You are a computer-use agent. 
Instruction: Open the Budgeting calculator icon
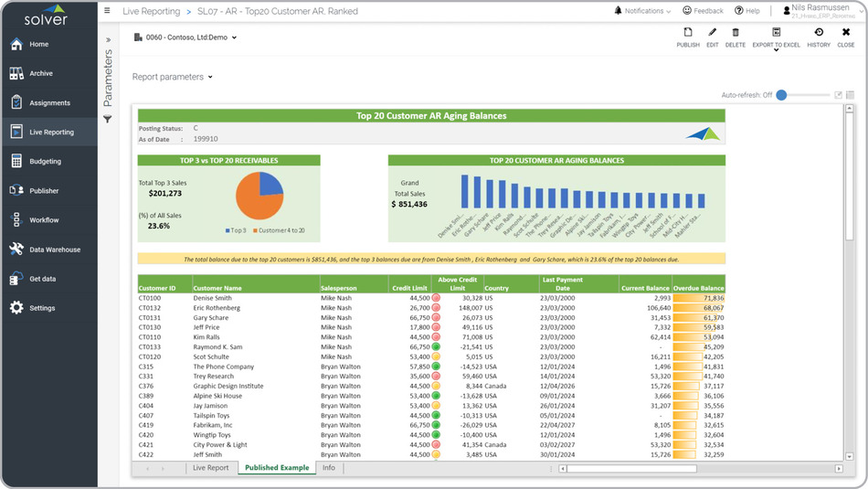pos(16,162)
